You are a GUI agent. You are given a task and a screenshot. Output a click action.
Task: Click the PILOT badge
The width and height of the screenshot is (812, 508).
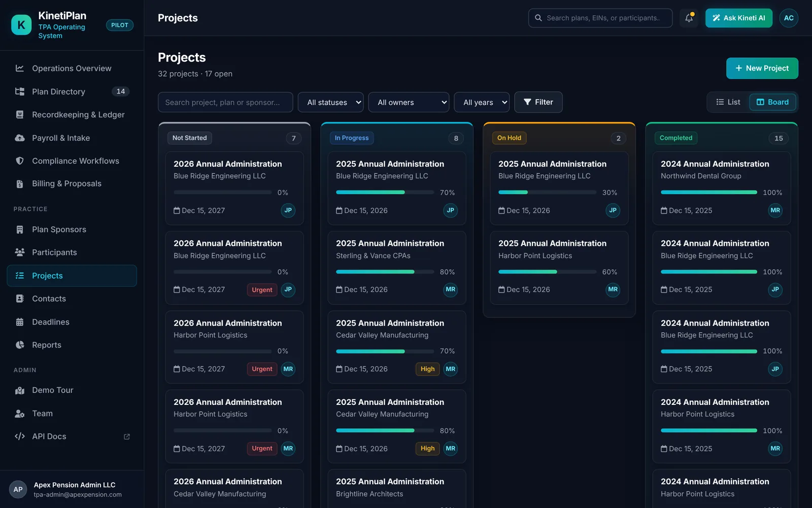[x=120, y=25]
